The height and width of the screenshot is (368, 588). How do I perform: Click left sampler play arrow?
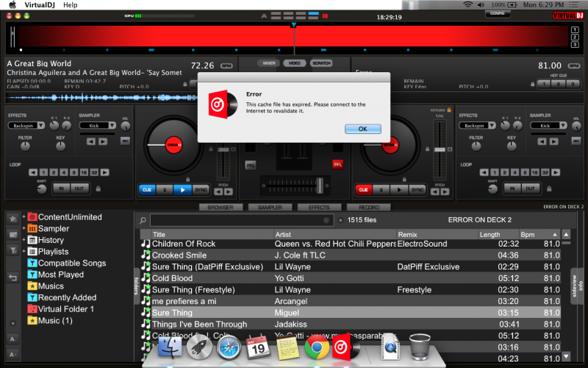pos(103,141)
